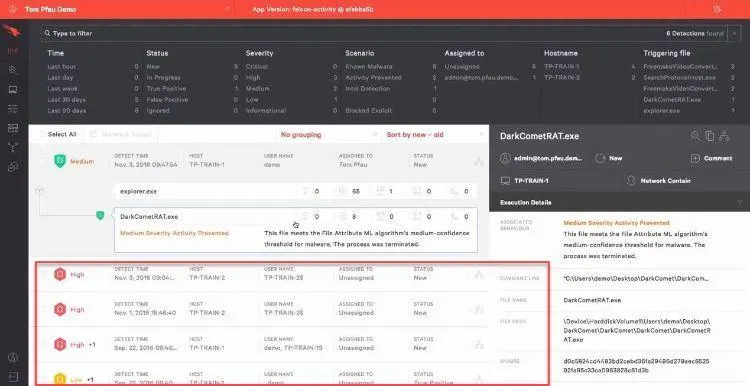
Task: Click the red High icon for Sep. 22 detection
Action: tap(60, 344)
